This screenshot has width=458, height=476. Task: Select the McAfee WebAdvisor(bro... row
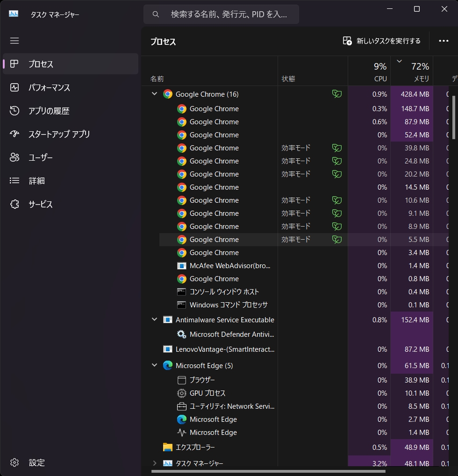(304, 266)
